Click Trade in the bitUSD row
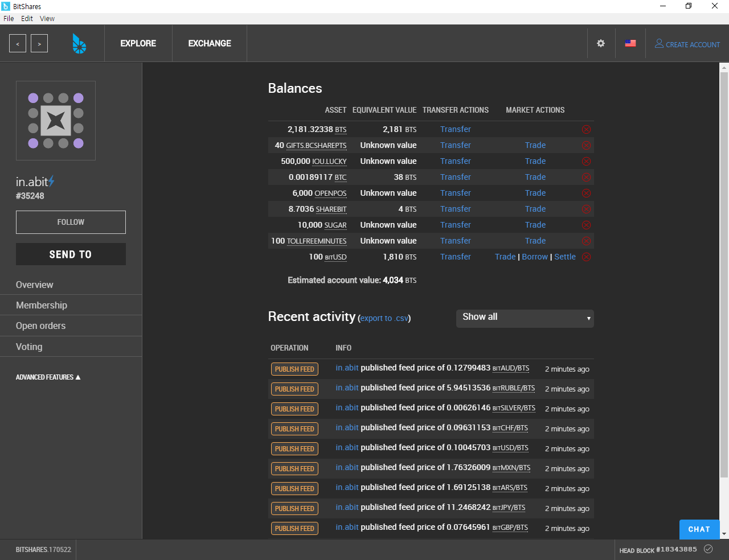Viewport: 729px width, 560px height. [505, 257]
